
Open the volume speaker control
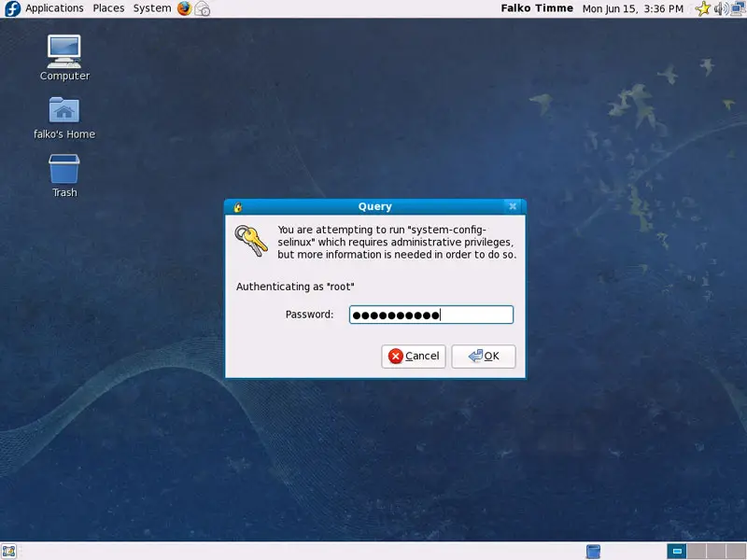pyautogui.click(x=721, y=8)
